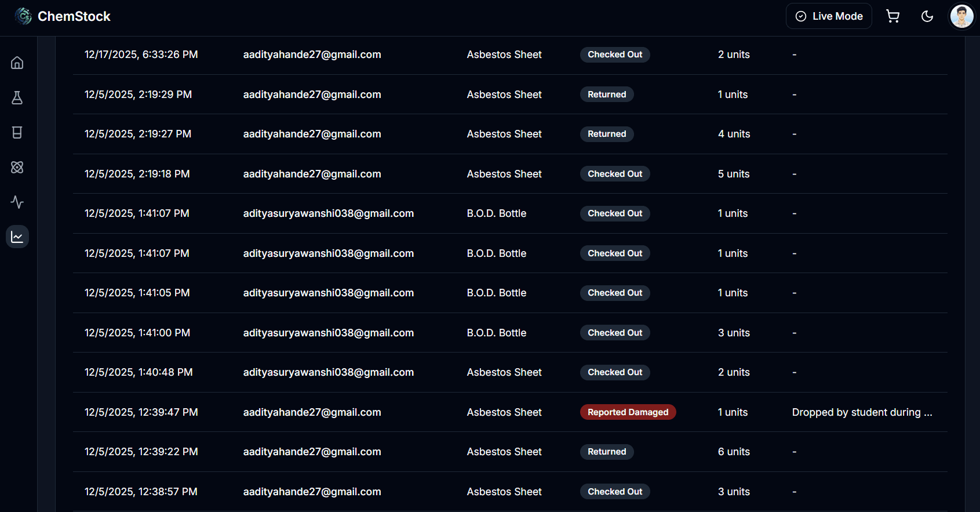Click the email in the 12:38:57 PM row

click(x=312, y=492)
